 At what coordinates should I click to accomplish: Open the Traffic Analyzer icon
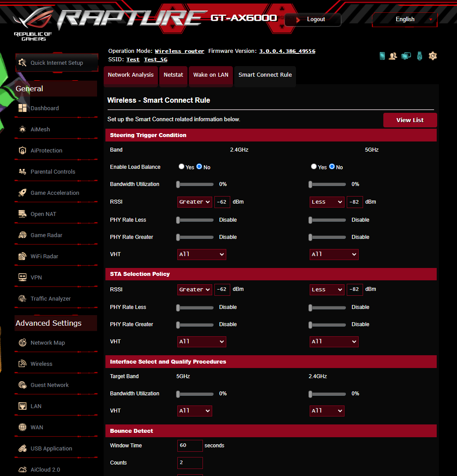pos(22,298)
